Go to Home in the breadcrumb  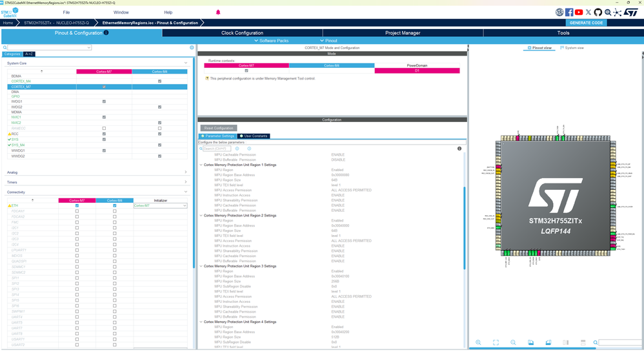tap(8, 23)
